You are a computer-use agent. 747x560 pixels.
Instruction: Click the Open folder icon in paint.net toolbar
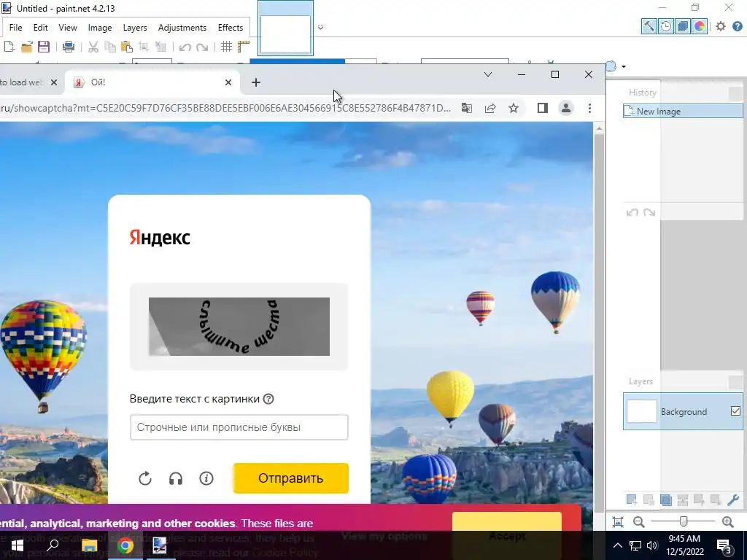[27, 47]
